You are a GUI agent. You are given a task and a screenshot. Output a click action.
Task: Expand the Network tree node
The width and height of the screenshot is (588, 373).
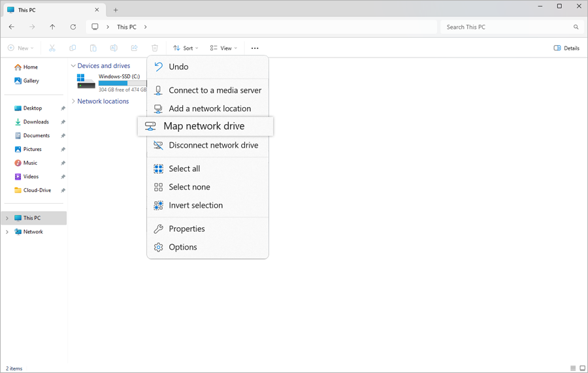(x=7, y=232)
